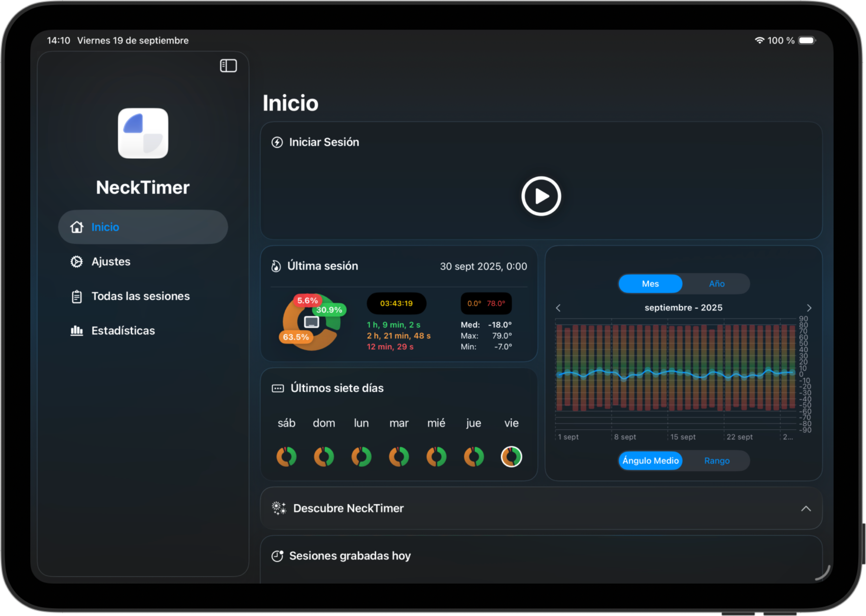
Task: Switch chart to Año view
Action: 716,284
